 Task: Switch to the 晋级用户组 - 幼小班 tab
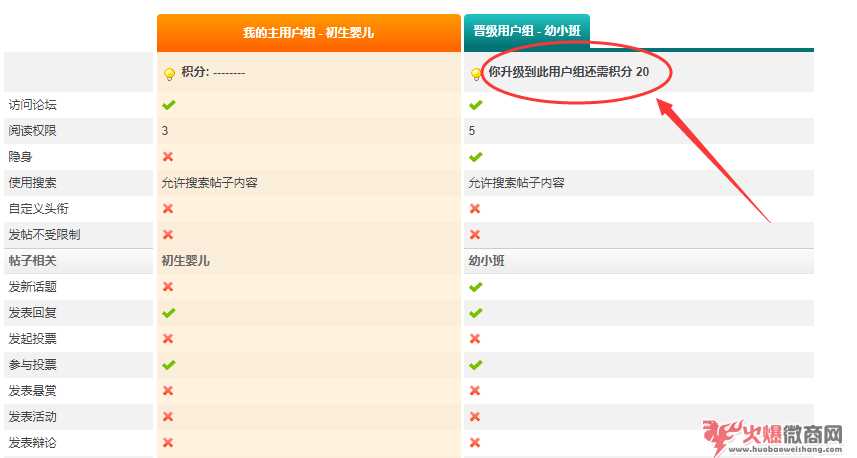point(527,31)
